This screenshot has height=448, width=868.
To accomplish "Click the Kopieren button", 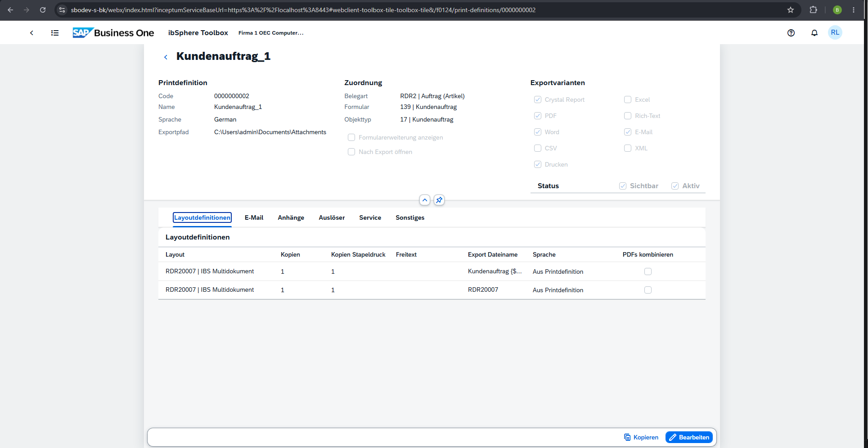I will [641, 437].
